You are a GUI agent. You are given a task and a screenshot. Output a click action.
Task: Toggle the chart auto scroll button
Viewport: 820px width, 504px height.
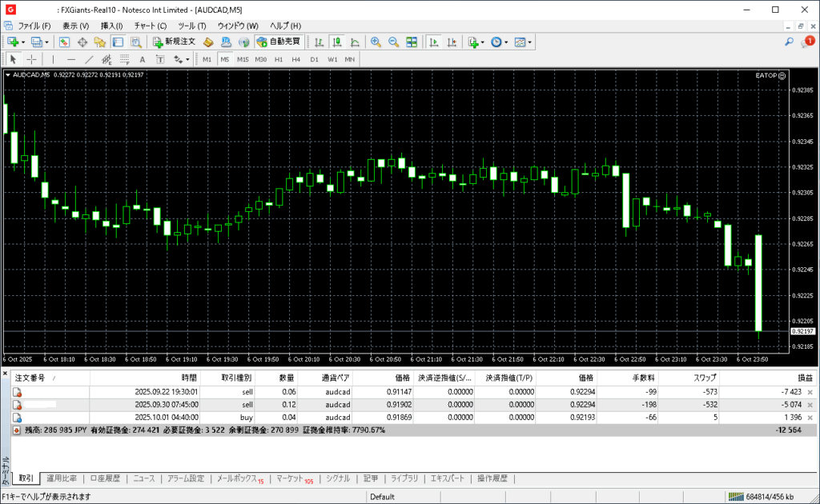pos(433,42)
